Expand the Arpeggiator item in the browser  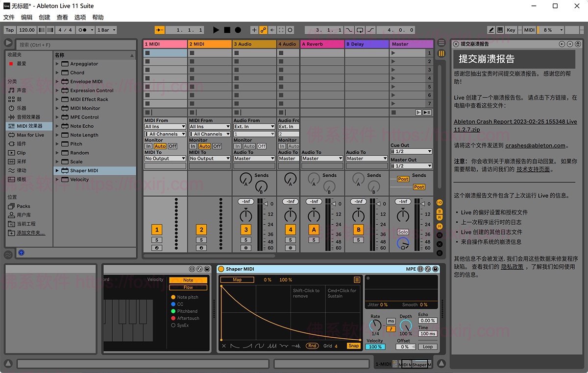tap(57, 64)
